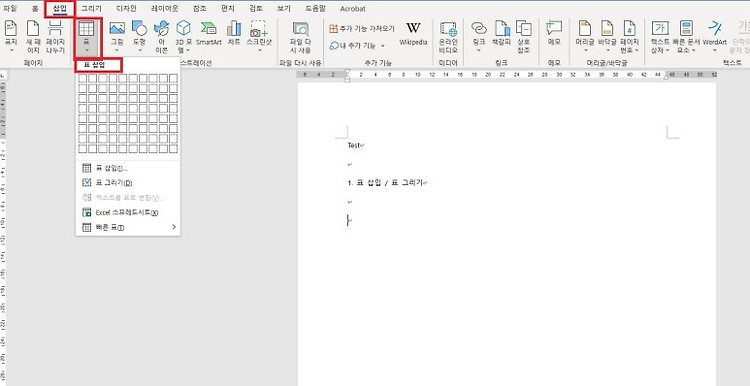Click the Wikipedia add-in icon

tap(413, 28)
